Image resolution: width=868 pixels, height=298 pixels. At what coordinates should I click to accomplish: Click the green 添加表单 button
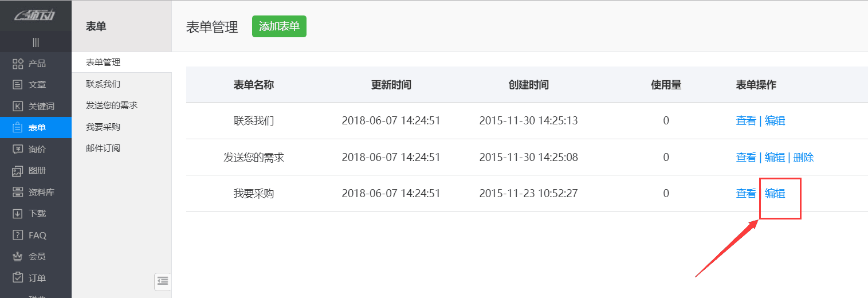click(279, 27)
